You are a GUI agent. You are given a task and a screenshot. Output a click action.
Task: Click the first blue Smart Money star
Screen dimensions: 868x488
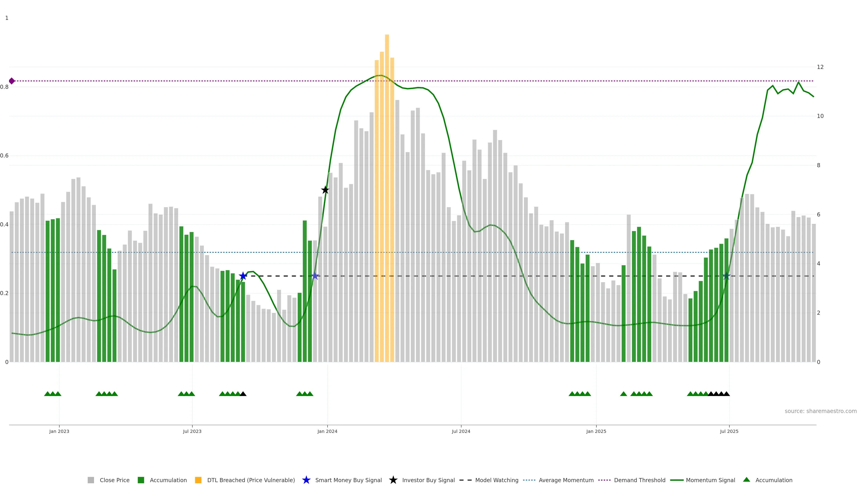tap(243, 276)
